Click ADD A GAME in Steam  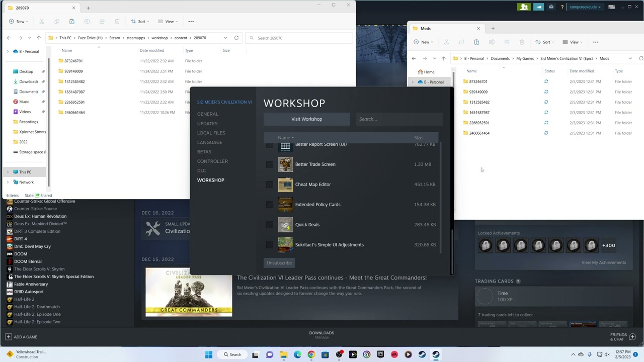[x=22, y=337]
